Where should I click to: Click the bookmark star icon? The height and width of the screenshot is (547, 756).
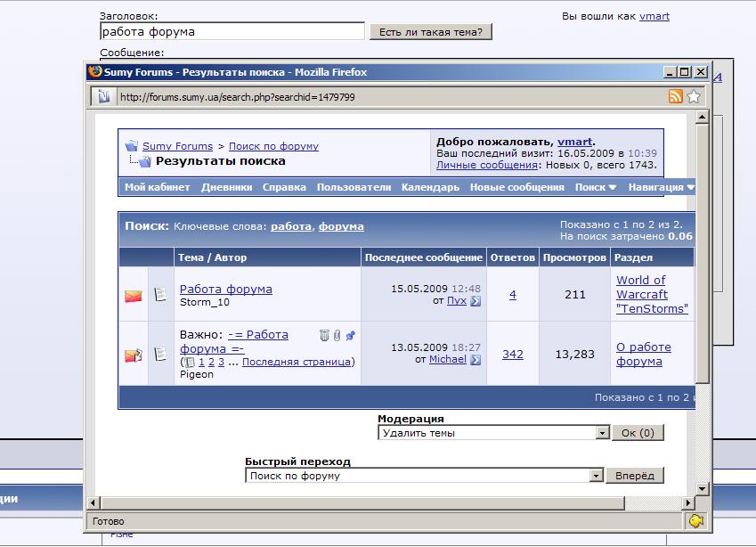pyautogui.click(x=694, y=96)
